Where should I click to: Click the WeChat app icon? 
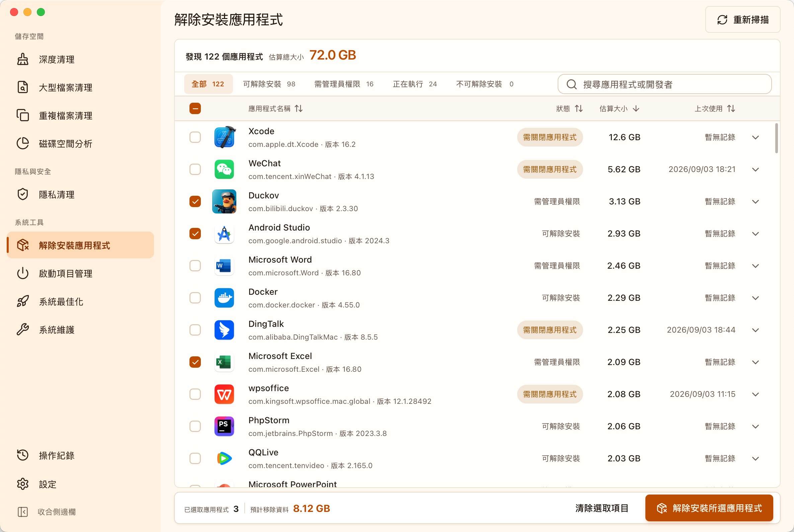coord(224,169)
